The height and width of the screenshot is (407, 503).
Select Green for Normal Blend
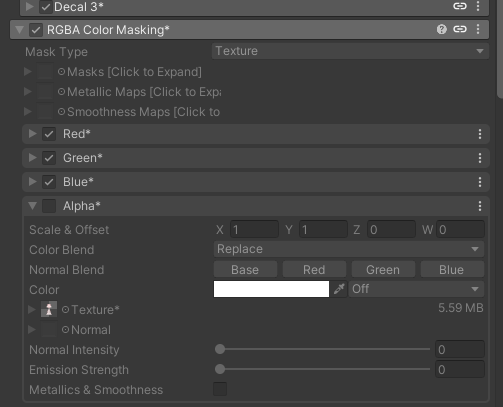pyautogui.click(x=383, y=269)
